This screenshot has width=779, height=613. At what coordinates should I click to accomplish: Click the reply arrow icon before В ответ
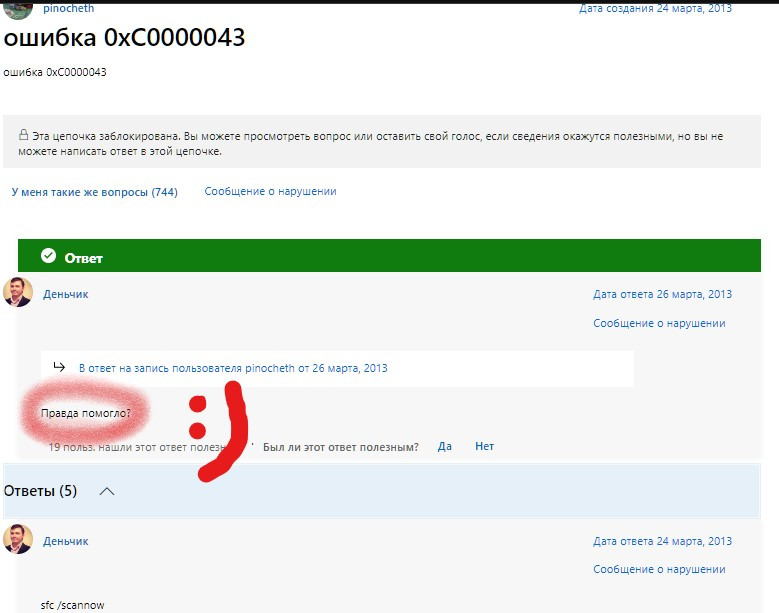coord(59,368)
